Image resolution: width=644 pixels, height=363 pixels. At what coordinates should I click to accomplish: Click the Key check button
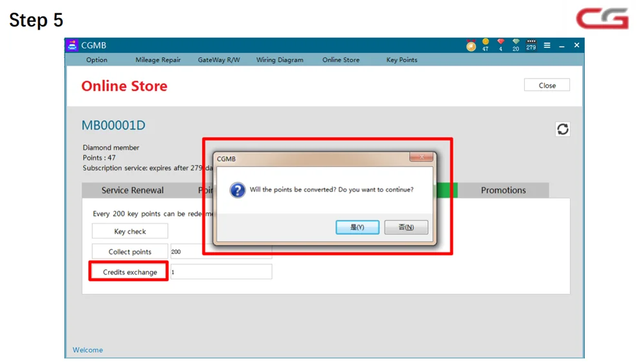pos(130,231)
